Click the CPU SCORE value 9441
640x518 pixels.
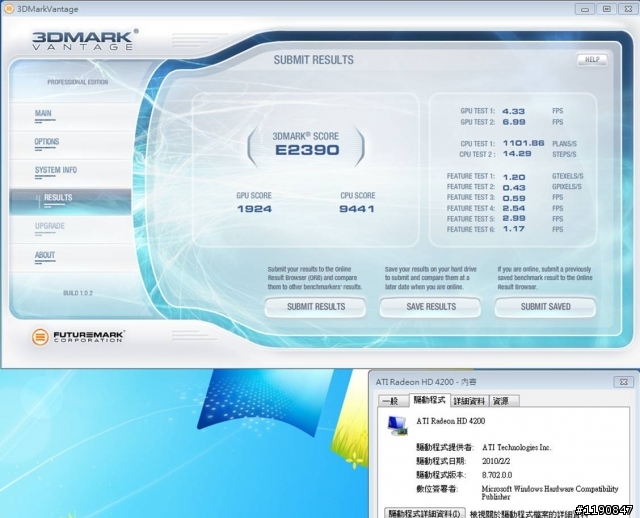[357, 209]
